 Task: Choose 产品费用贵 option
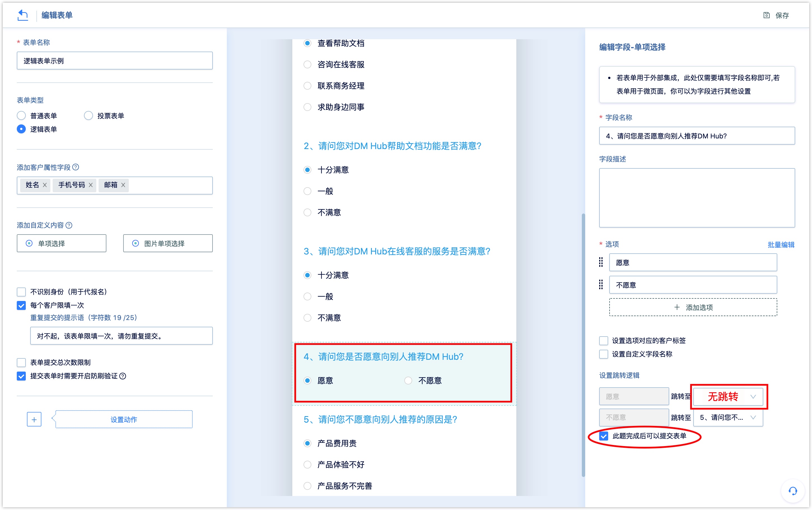(x=307, y=443)
